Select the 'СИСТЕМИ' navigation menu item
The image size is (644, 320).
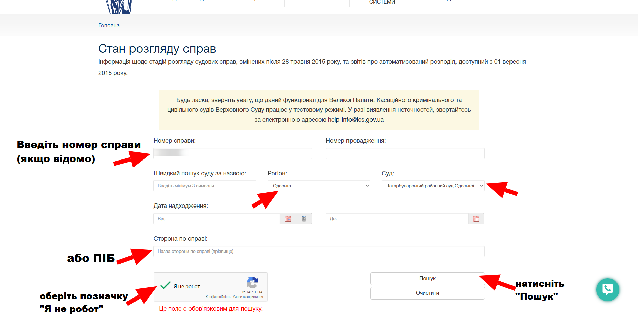coord(382,3)
